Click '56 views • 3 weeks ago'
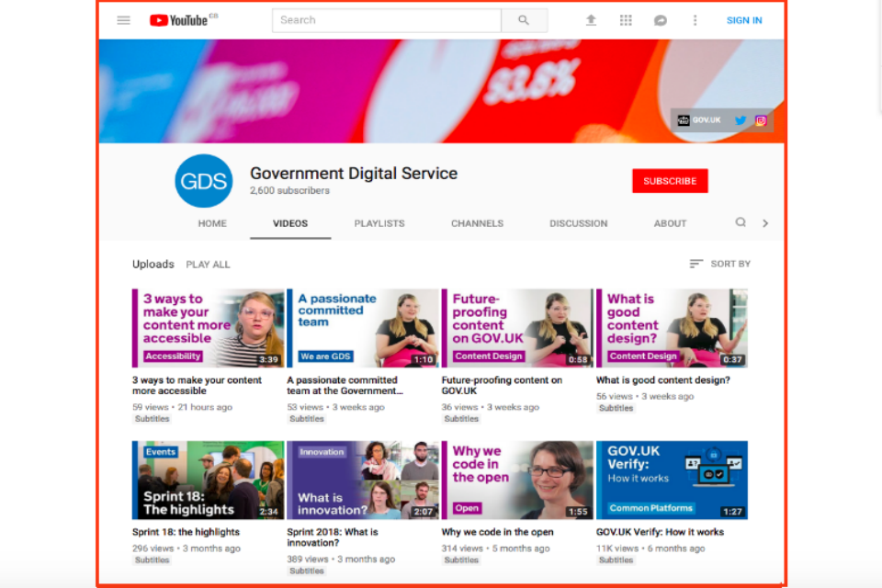The width and height of the screenshot is (882, 588). (x=645, y=396)
